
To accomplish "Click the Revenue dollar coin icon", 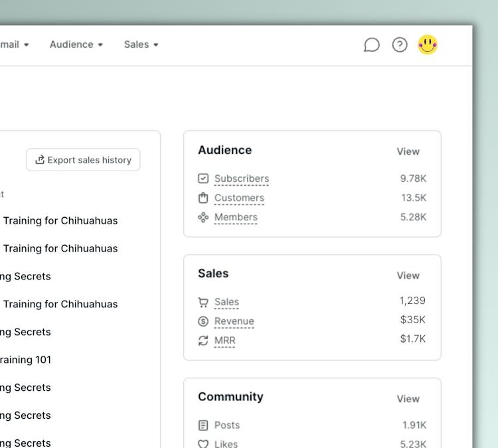I will click(x=203, y=321).
